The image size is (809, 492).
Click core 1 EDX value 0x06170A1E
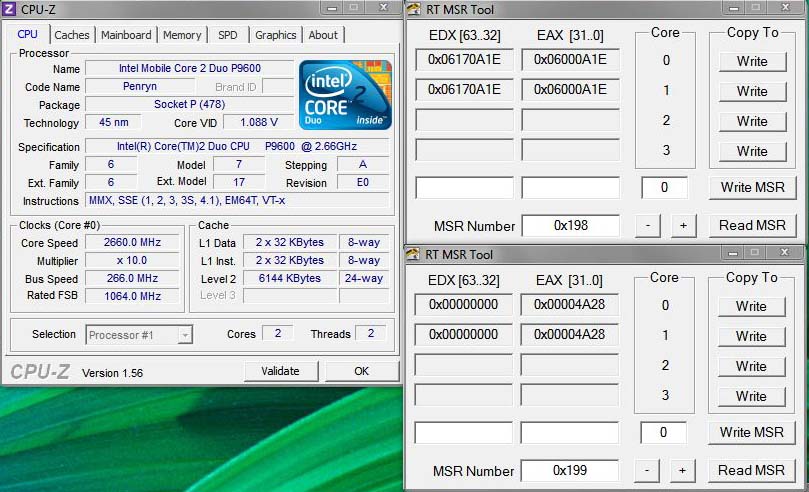464,90
